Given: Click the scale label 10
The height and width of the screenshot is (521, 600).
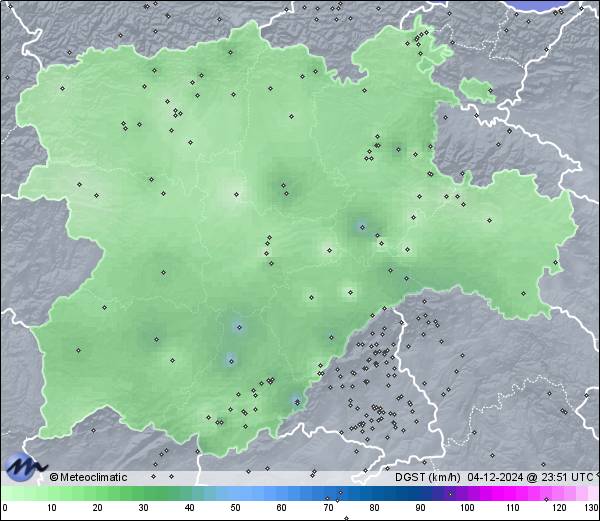Looking at the screenshot, I should pyautogui.click(x=52, y=508).
